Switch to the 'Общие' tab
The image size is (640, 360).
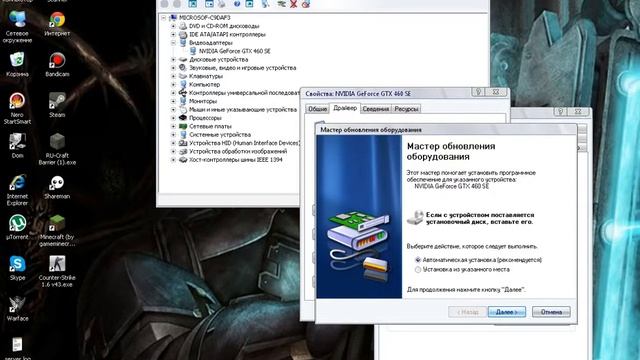[x=317, y=109]
